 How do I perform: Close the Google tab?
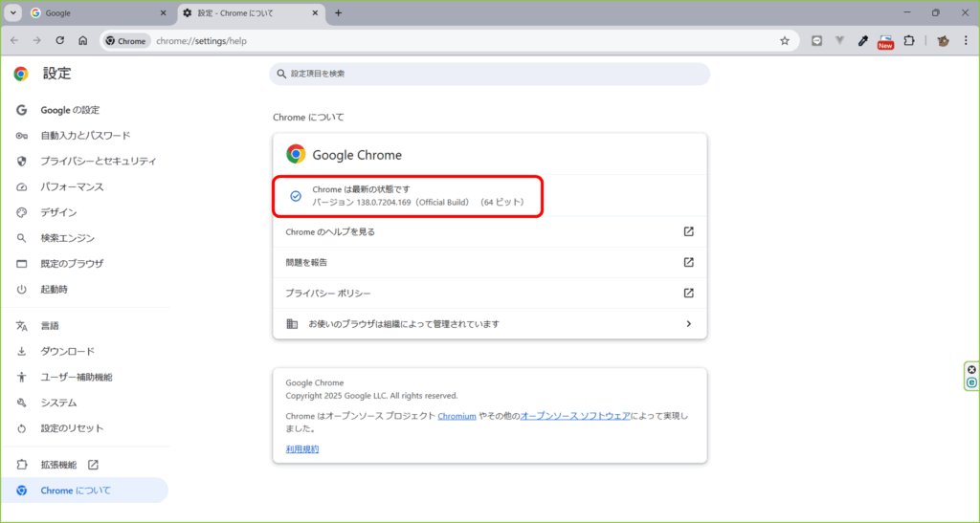point(163,12)
